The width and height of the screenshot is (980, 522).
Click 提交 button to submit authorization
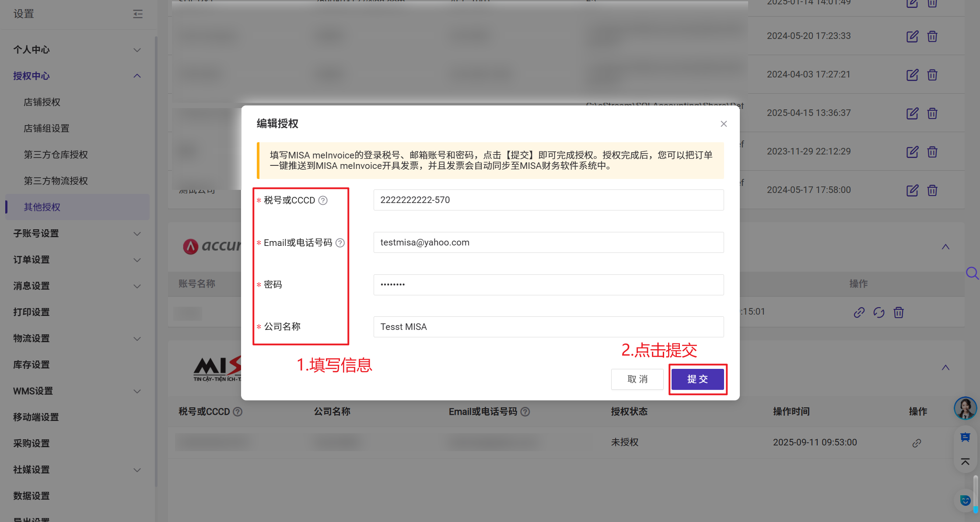(x=697, y=379)
